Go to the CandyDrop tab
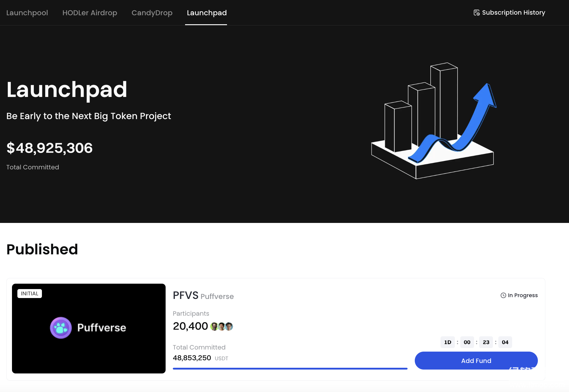Screen dimensions: 569x392 pyautogui.click(x=152, y=13)
